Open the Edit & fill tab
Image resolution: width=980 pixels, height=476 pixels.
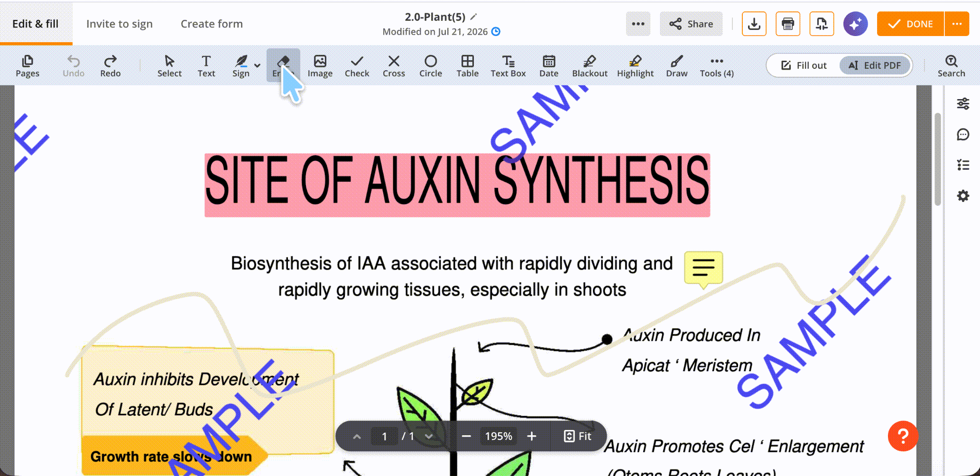[36, 24]
